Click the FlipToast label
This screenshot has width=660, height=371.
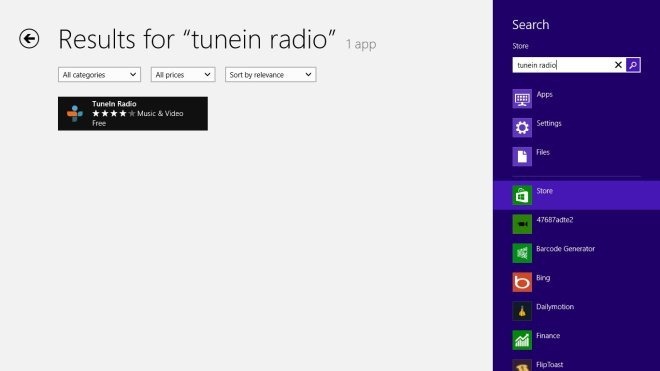click(x=550, y=365)
